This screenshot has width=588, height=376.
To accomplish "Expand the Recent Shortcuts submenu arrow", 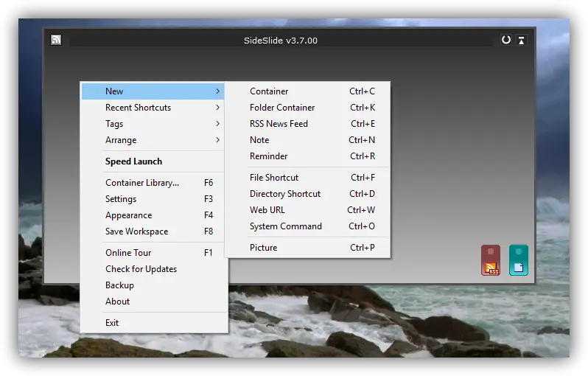I will 217,108.
